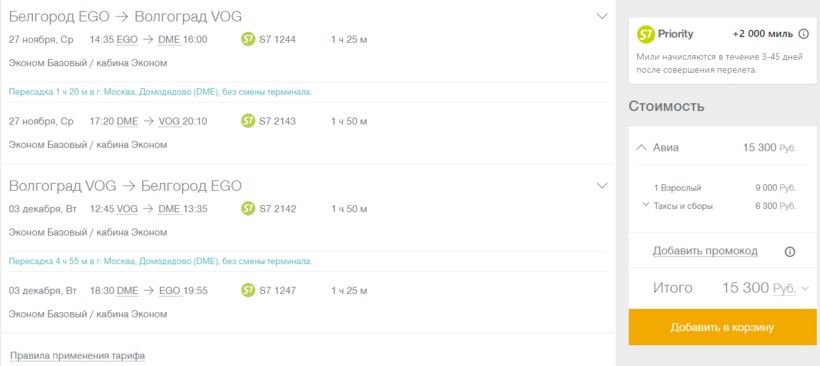The width and height of the screenshot is (820, 366).
Task: Click the DME departure code at 17:20
Action: [x=128, y=122]
